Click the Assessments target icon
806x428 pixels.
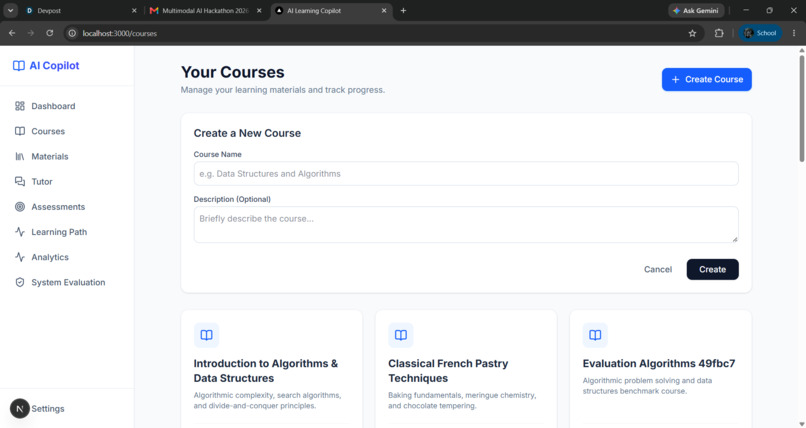tap(20, 207)
